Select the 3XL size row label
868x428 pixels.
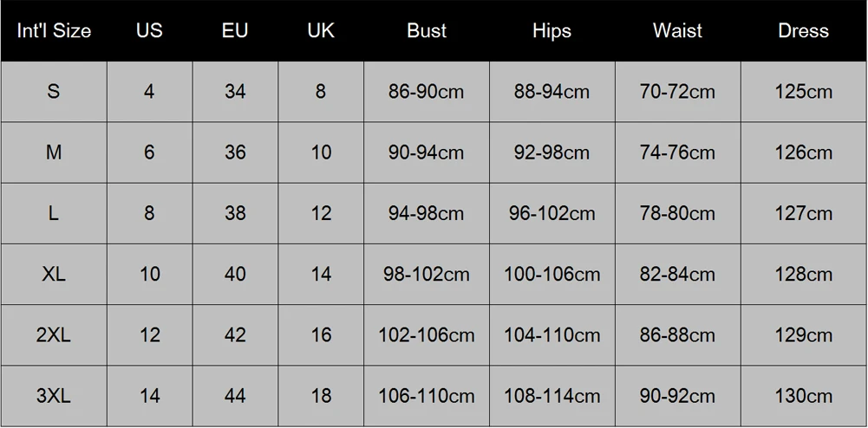54,396
